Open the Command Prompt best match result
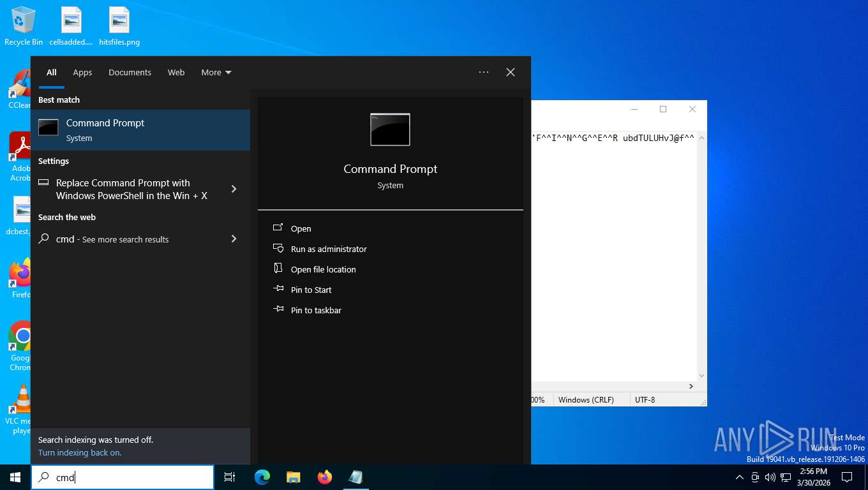The width and height of the screenshot is (868, 490). pos(140,130)
